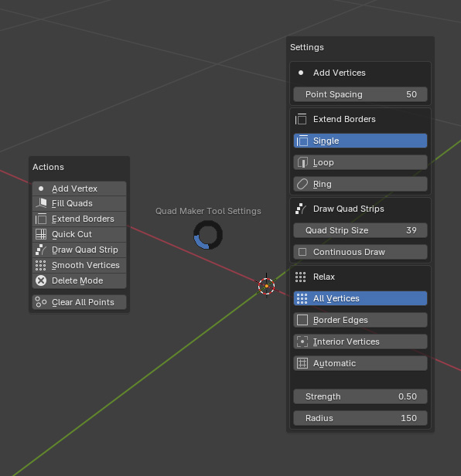Image resolution: width=461 pixels, height=476 pixels.
Task: Choose Extend Borders in the Actions menu
Action: pyautogui.click(x=80, y=219)
